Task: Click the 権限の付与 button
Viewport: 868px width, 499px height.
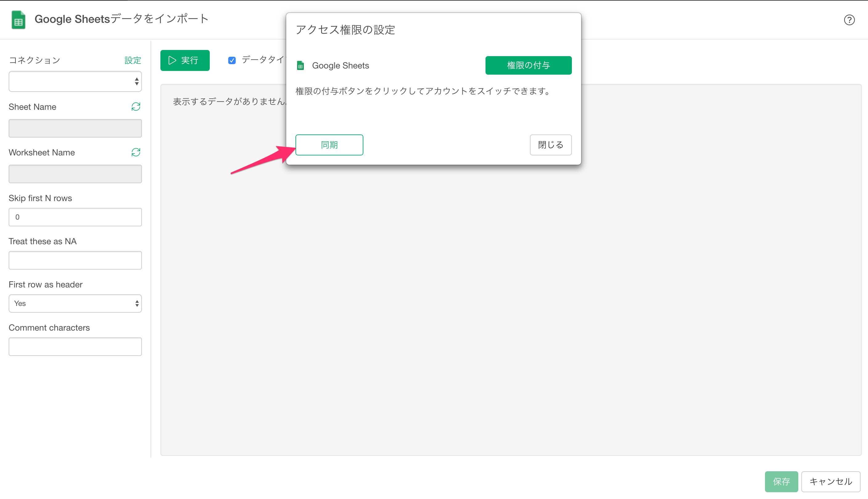Action: (528, 65)
